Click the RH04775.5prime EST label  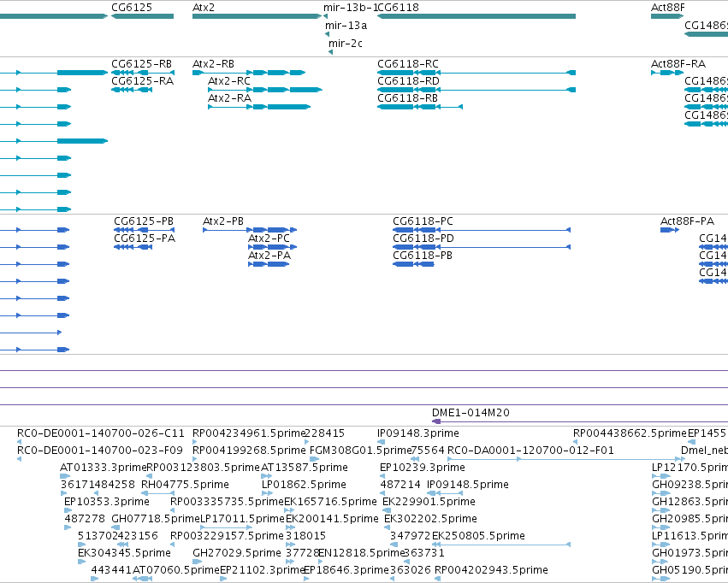point(185,485)
